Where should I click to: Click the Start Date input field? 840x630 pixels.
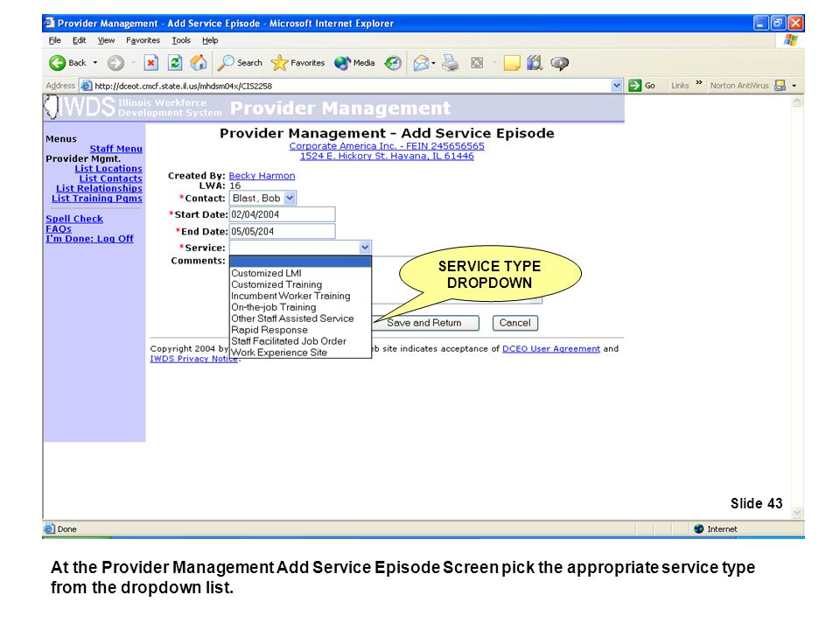[x=283, y=214]
